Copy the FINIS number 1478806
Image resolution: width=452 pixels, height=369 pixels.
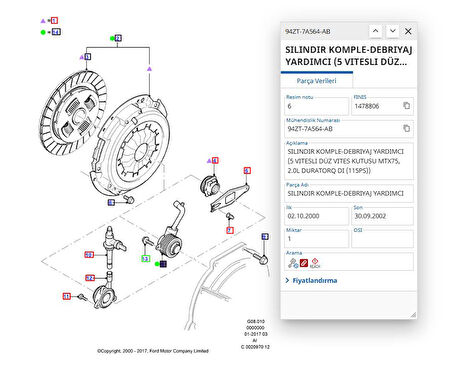pos(406,106)
